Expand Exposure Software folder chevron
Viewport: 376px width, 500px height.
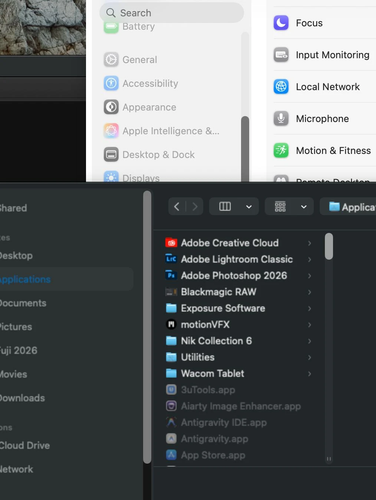tap(309, 308)
